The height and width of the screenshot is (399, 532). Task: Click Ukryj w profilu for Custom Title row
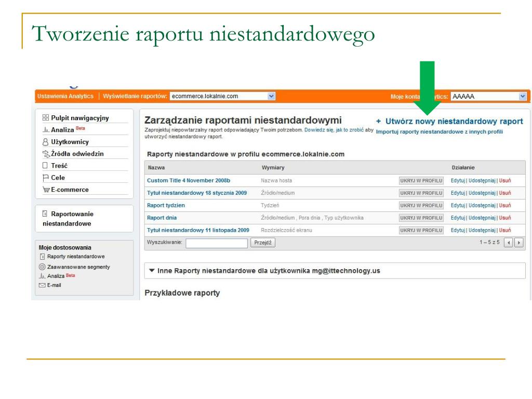[x=421, y=180]
